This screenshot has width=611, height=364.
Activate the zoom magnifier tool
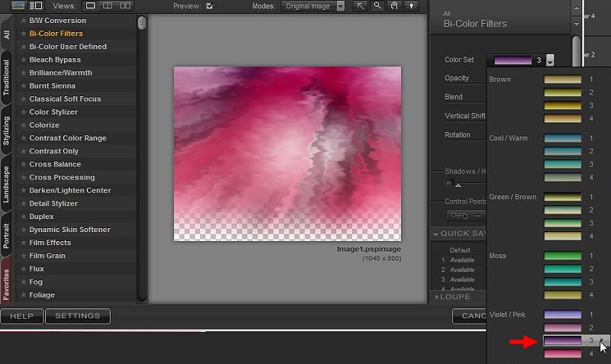coord(377,6)
